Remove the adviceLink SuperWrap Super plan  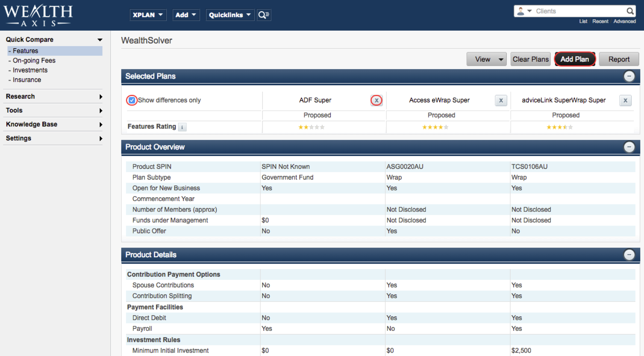click(625, 100)
